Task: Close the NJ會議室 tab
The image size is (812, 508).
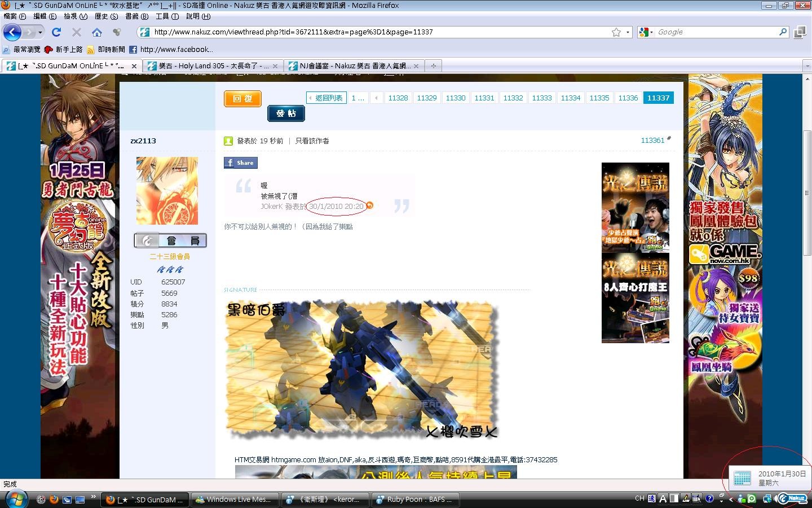Action: tap(416, 66)
